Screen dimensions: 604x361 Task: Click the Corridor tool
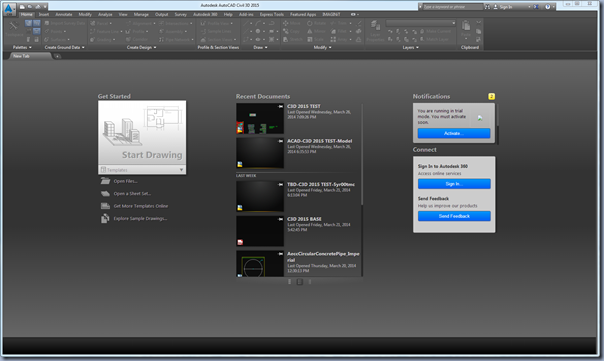(x=137, y=39)
